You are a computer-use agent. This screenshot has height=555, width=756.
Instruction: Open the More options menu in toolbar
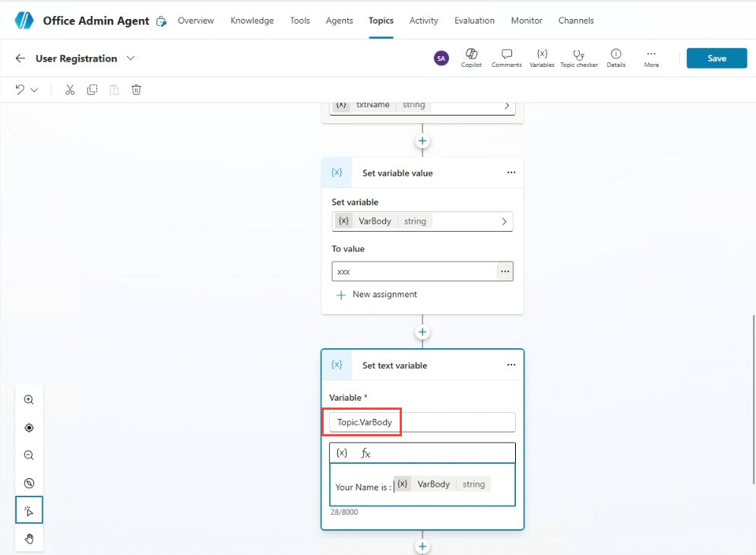click(651, 58)
